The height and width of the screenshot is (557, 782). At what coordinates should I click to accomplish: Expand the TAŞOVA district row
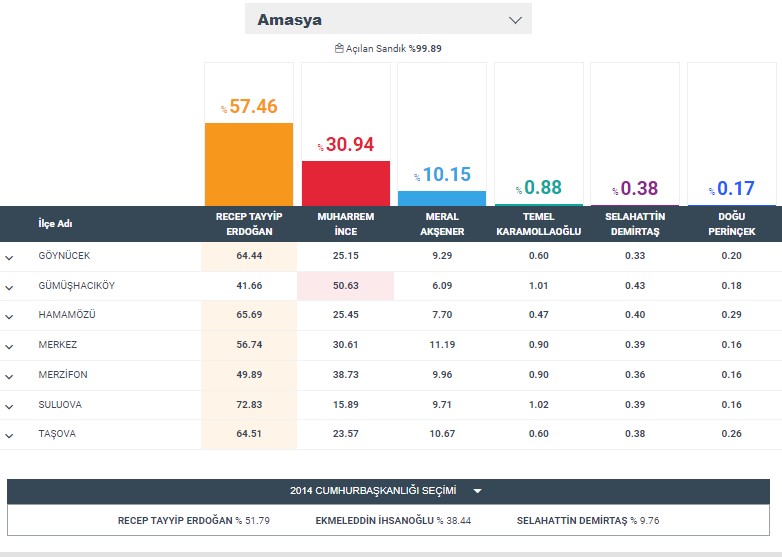[9, 435]
